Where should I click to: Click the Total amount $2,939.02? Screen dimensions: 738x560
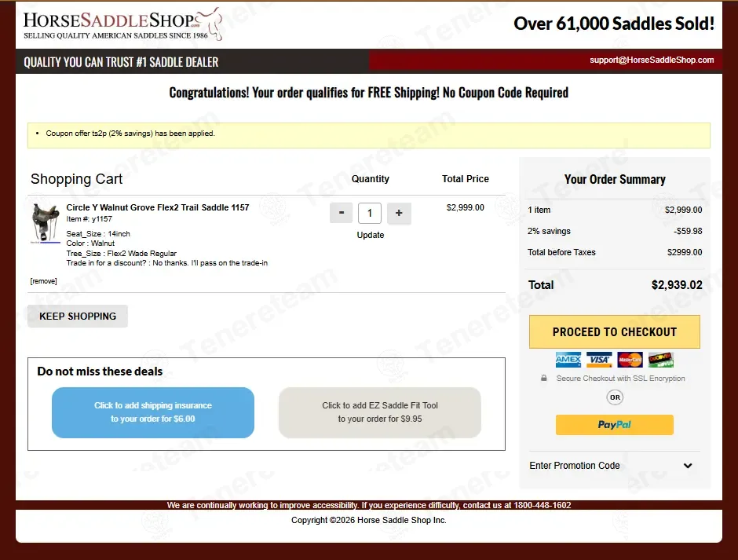[677, 285]
